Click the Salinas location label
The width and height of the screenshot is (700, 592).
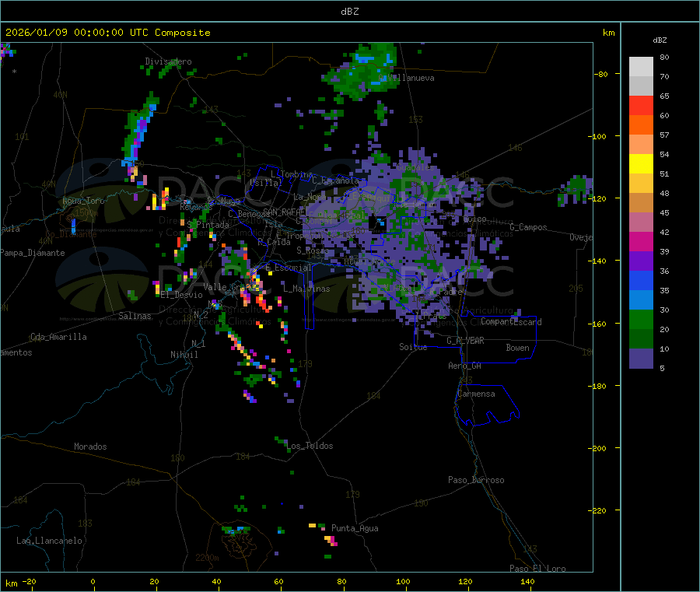coord(135,316)
